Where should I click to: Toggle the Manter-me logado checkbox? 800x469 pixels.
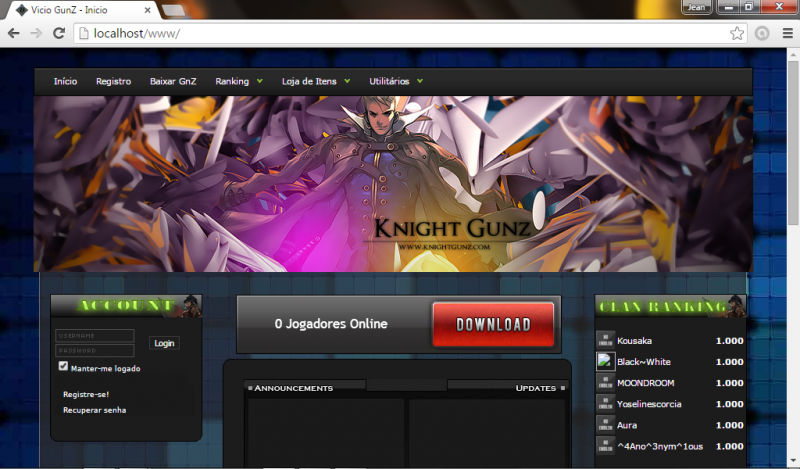[63, 366]
